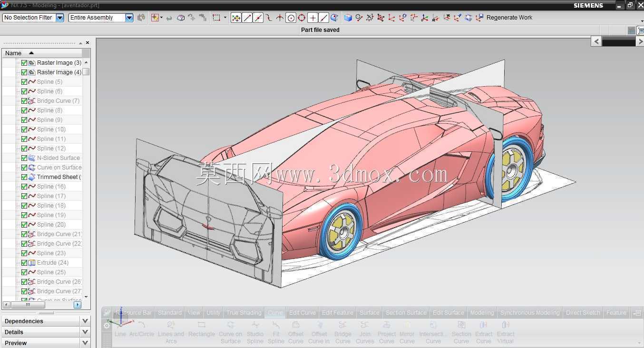The width and height of the screenshot is (644, 348).
Task: Open the Entire Assembly scope dropdown
Action: (x=129, y=18)
